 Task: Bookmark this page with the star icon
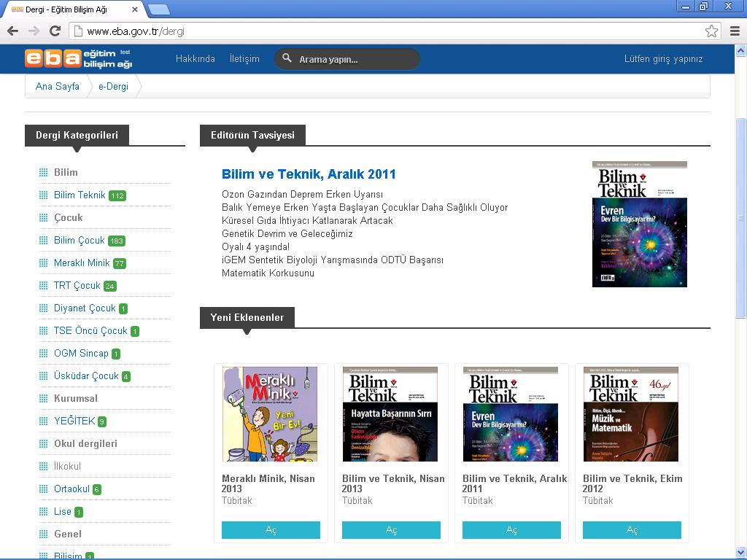(x=711, y=31)
